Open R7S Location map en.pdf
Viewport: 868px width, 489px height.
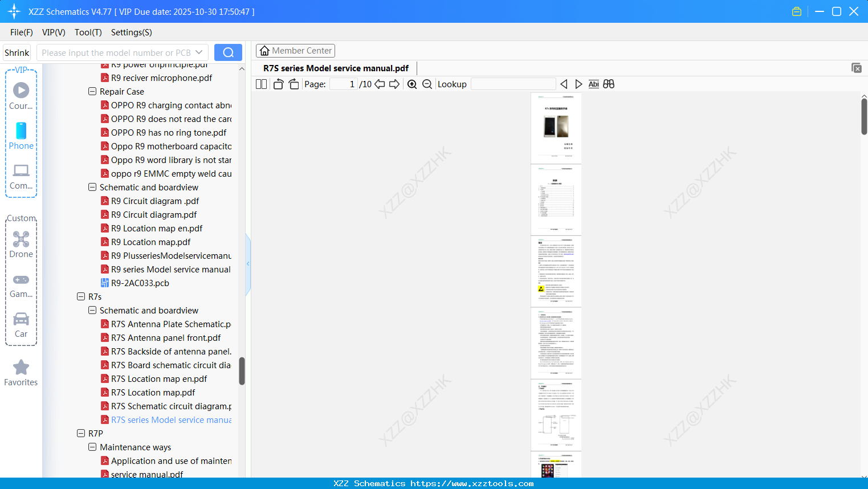point(159,378)
